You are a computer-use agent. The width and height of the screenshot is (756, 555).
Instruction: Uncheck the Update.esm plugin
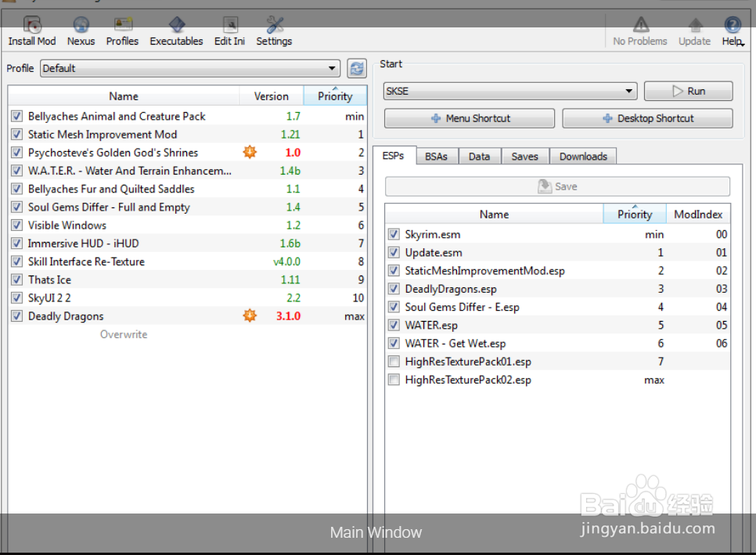pos(394,253)
